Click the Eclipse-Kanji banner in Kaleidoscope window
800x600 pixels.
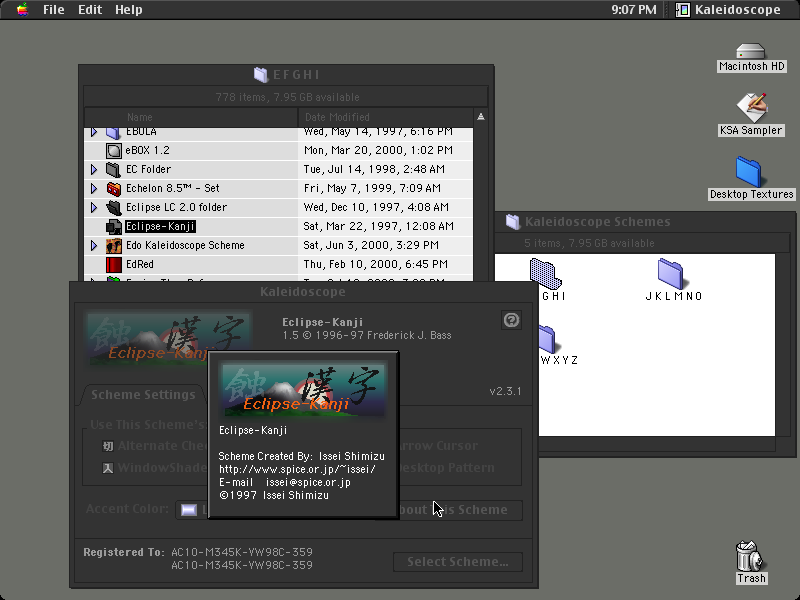pyautogui.click(x=168, y=338)
